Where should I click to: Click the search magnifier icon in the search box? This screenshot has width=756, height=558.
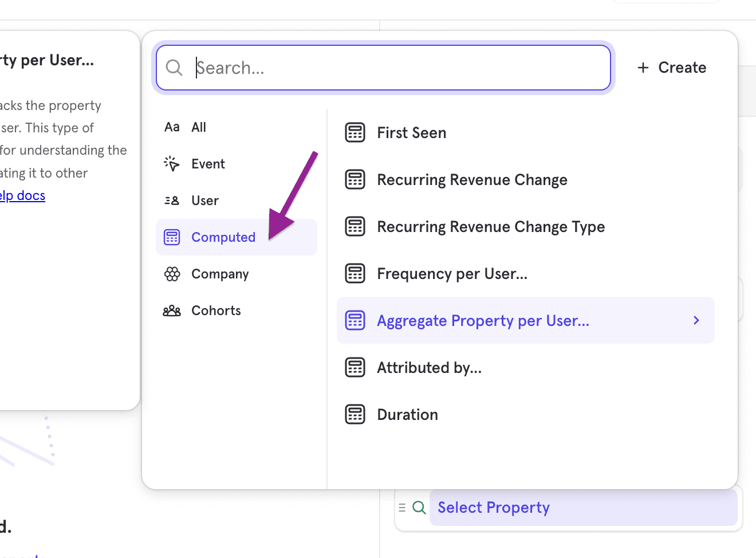174,68
